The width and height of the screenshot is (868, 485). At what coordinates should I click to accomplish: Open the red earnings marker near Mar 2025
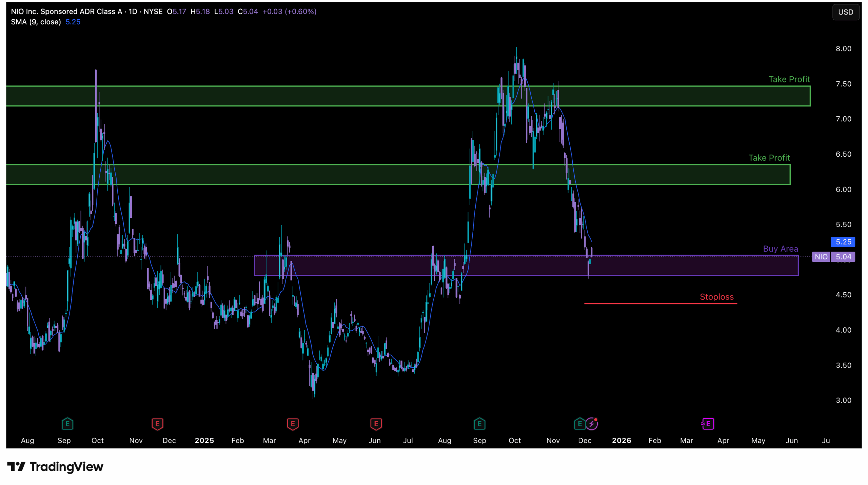coord(293,424)
